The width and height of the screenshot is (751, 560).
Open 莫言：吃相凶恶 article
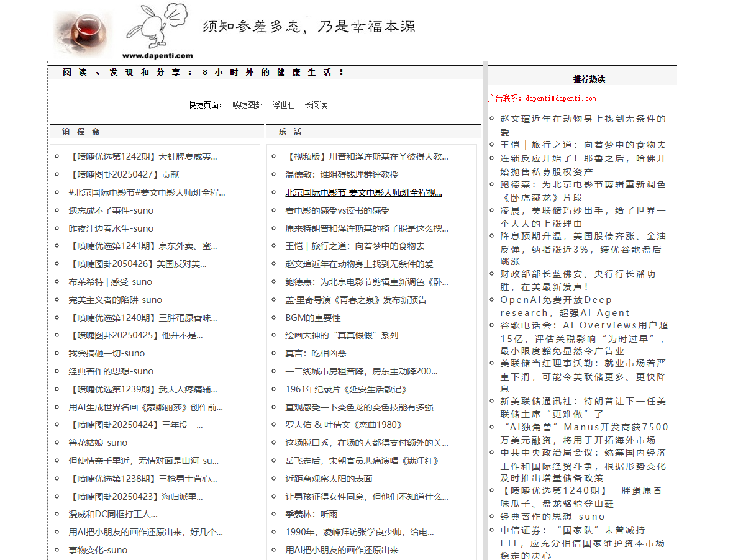coord(316,353)
